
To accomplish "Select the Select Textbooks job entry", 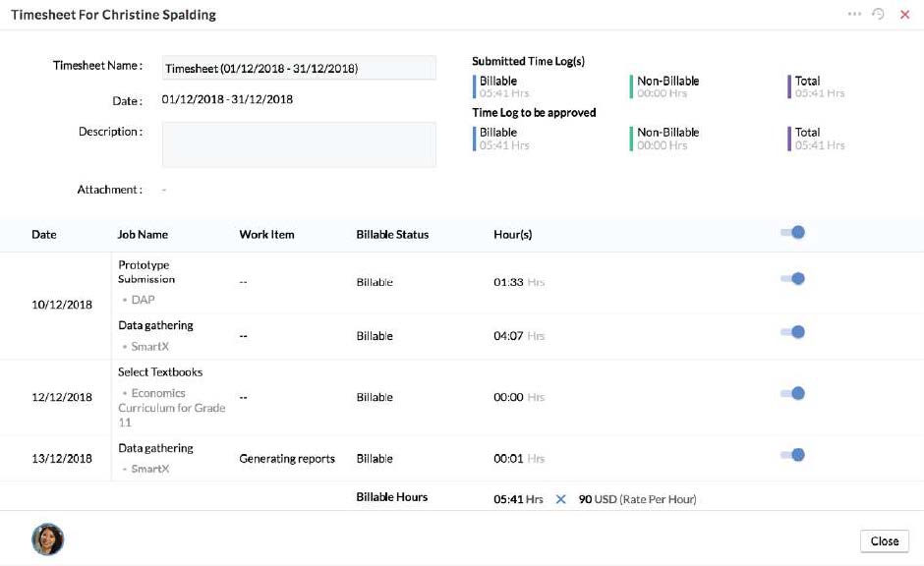I will [x=160, y=372].
